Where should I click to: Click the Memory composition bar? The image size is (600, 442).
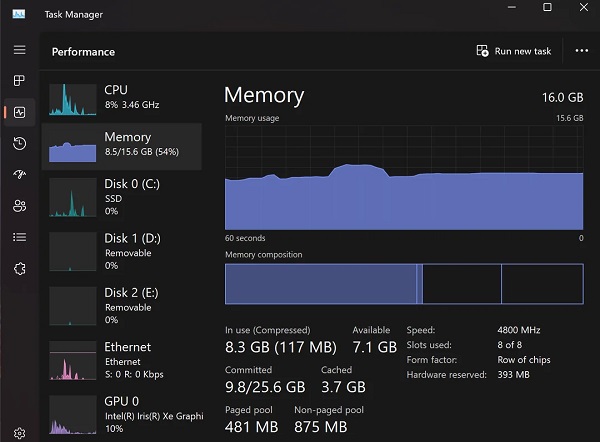(x=403, y=283)
